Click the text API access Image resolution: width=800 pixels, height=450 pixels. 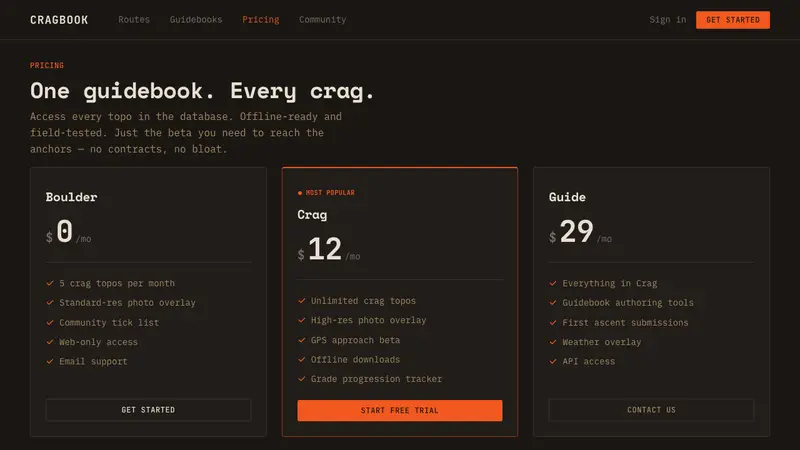(589, 361)
